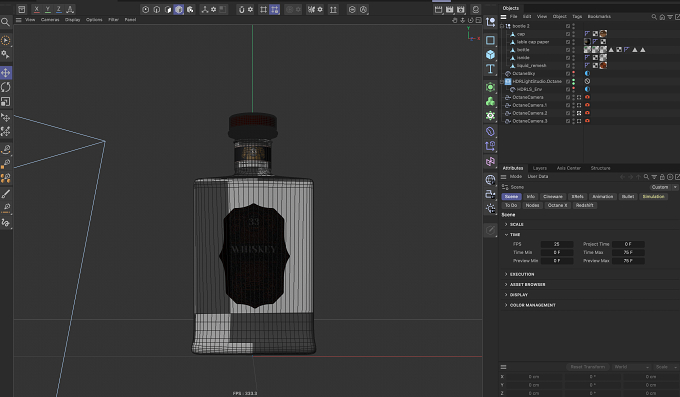Lock the Z axis toggle
This screenshot has height=397, width=680.
click(59, 9)
